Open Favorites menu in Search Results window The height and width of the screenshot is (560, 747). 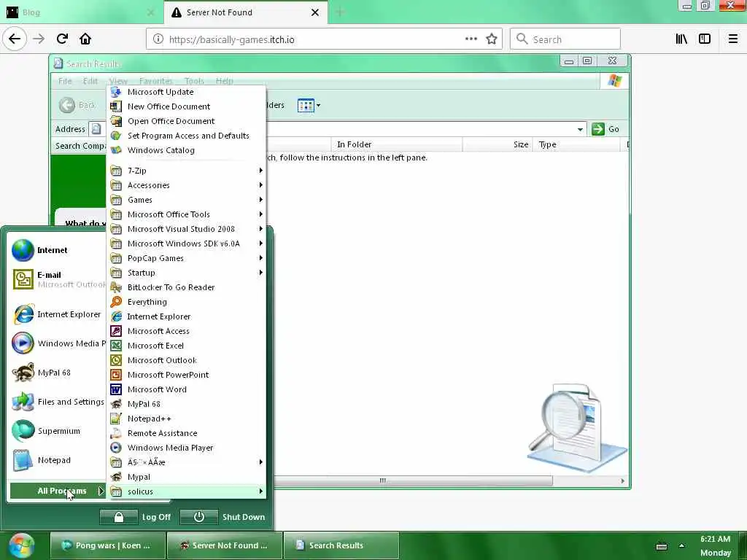(x=156, y=81)
